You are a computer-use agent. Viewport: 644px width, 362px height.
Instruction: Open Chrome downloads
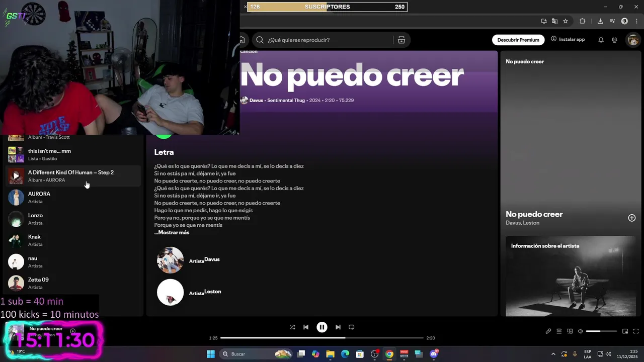[600, 21]
